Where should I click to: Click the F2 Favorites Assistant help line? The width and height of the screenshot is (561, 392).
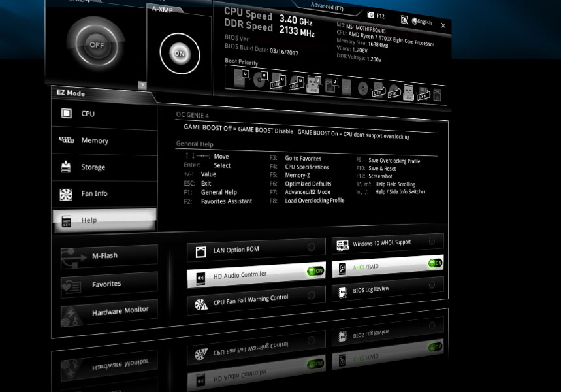click(x=218, y=201)
